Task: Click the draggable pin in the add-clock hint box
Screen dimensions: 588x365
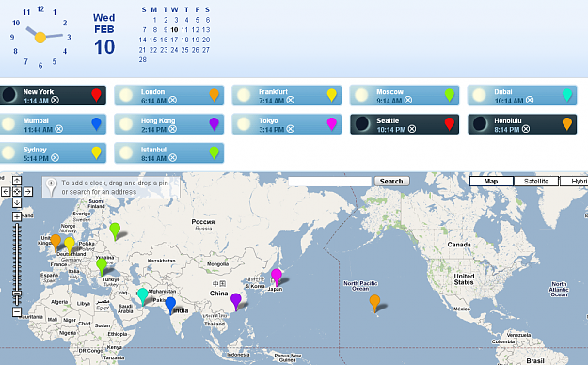Action: [x=51, y=186]
